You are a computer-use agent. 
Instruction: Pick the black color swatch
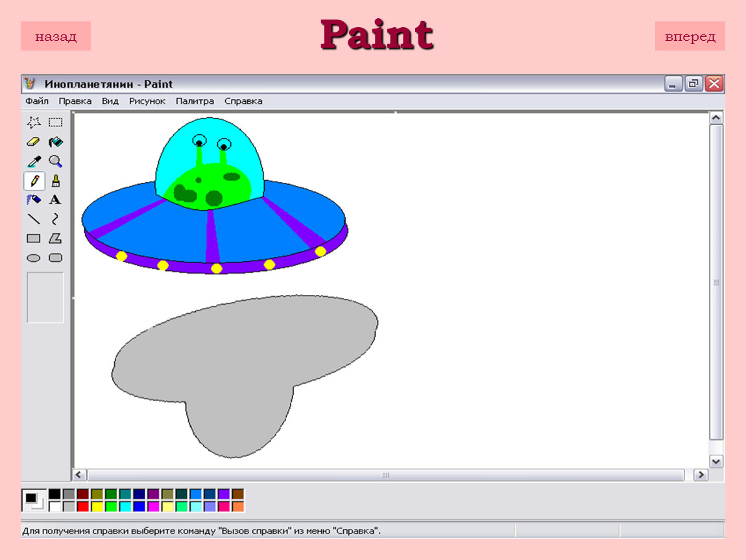(54, 494)
